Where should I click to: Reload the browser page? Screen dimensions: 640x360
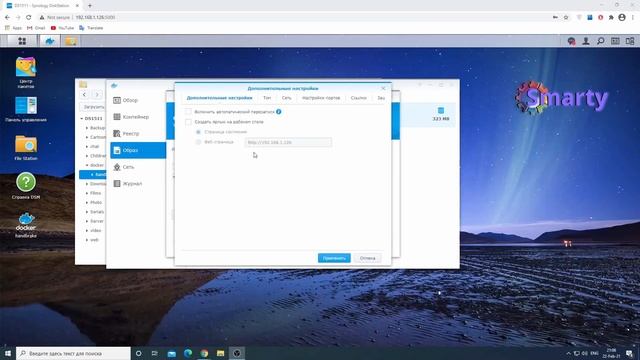pos(29,18)
